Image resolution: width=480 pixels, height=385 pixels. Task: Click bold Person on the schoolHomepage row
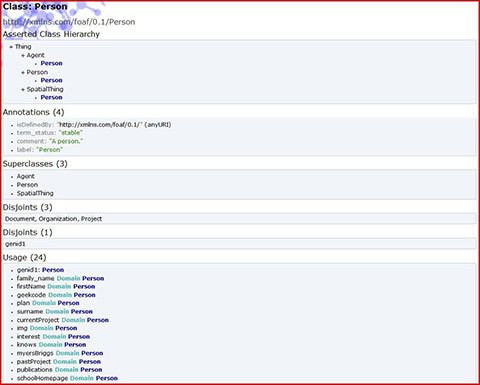[x=107, y=378]
